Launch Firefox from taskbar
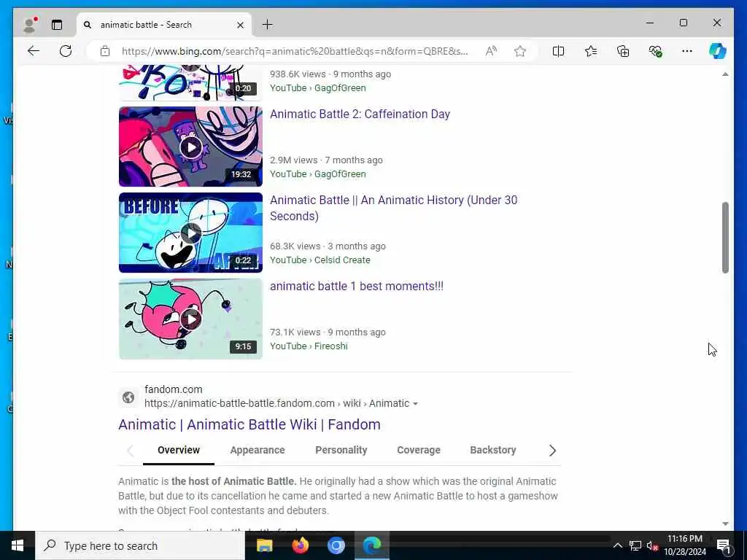Screen dimensions: 747x560 tap(300, 545)
